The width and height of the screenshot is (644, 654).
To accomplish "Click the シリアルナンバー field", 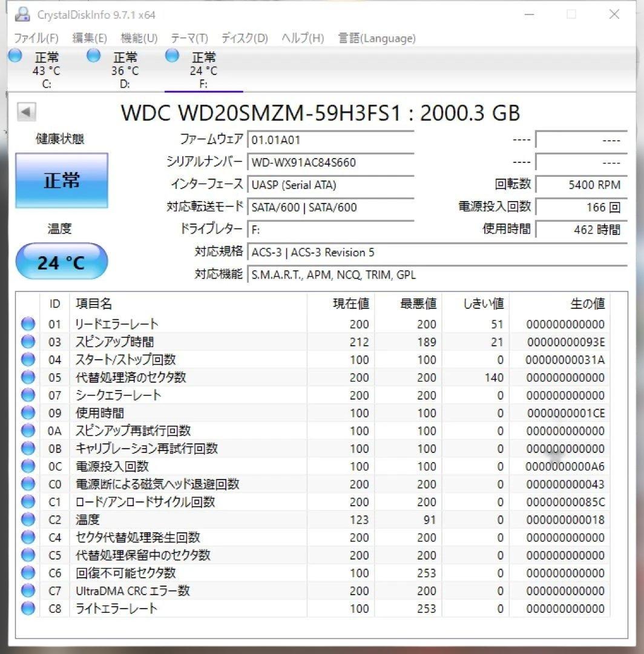I will point(331,162).
